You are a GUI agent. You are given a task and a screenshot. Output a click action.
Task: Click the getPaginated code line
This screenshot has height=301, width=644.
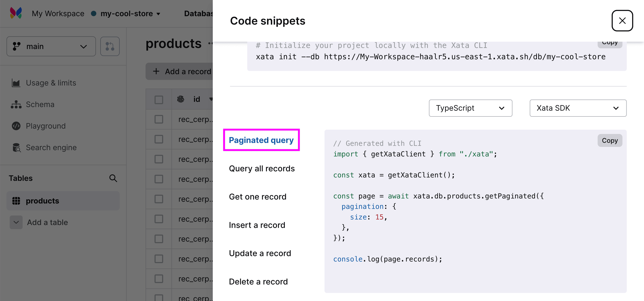click(438, 196)
